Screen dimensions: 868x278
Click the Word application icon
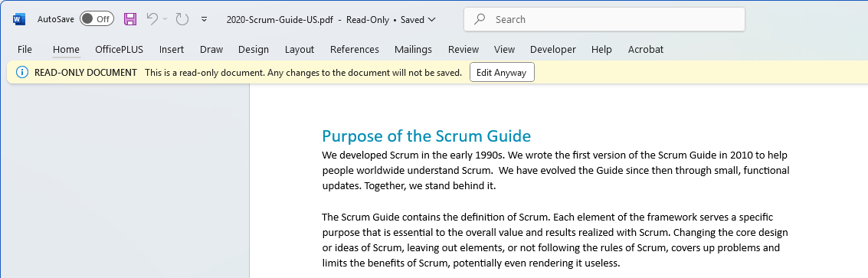point(19,19)
